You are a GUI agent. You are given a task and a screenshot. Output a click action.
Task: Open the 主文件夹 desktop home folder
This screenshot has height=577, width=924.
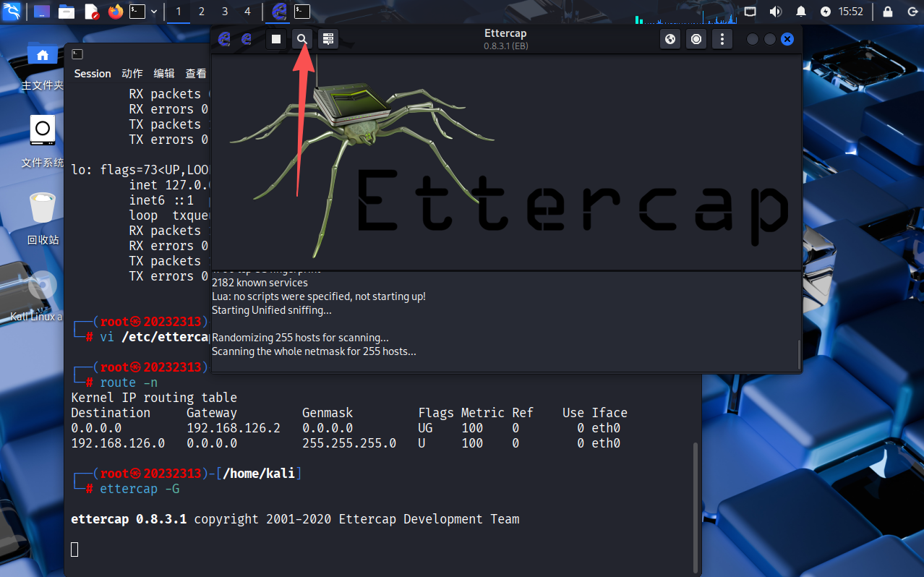(42, 65)
